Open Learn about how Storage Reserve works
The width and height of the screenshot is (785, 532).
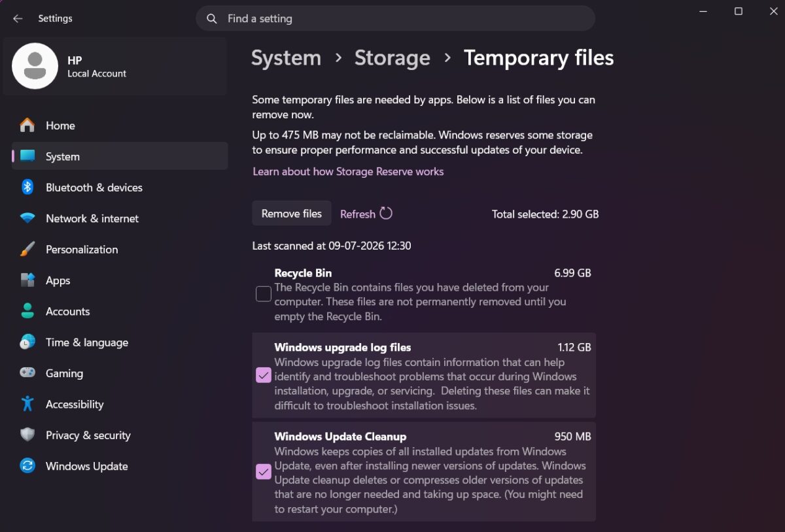348,171
